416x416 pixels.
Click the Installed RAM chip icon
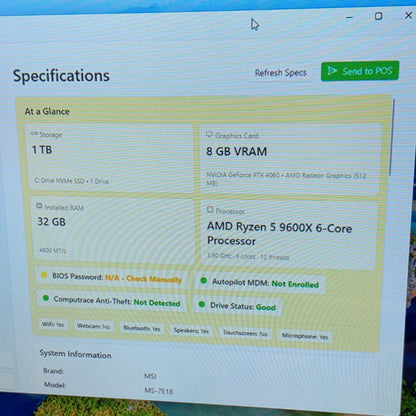coord(39,206)
